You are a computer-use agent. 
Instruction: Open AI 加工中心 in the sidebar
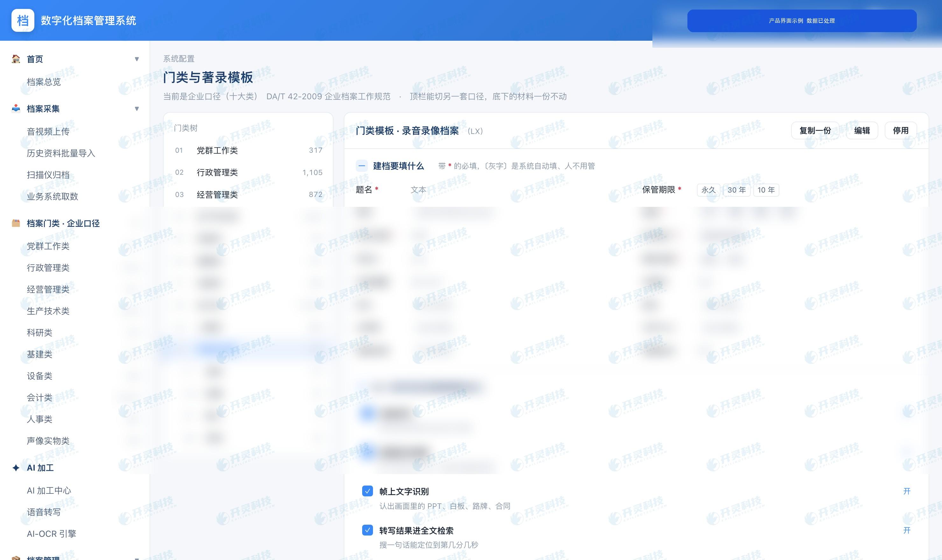[49, 491]
